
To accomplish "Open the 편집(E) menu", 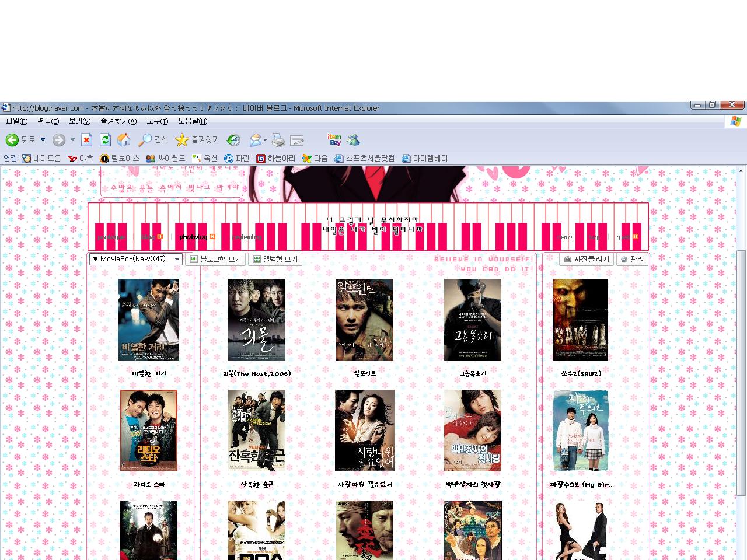I will click(x=48, y=121).
